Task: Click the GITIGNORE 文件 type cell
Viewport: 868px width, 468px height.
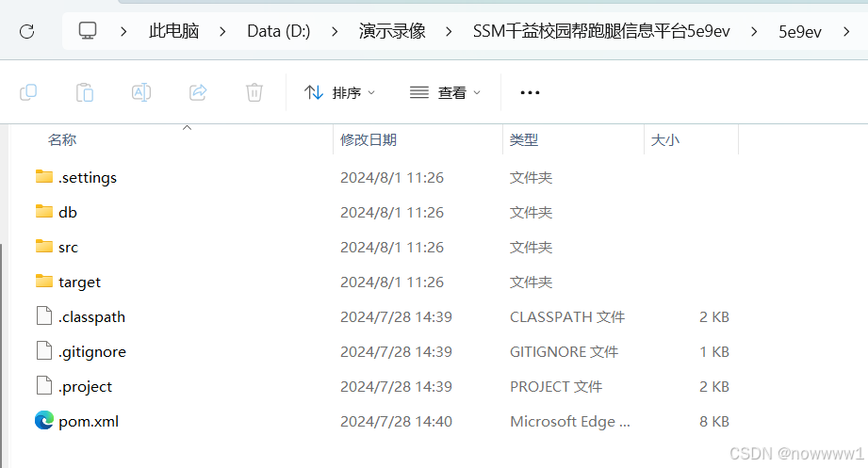Action: (x=565, y=352)
